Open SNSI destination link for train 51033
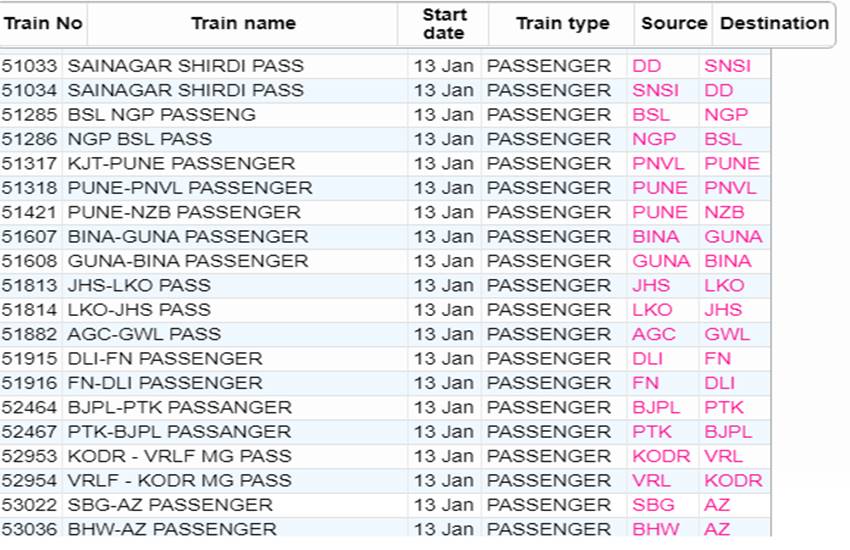 727,66
